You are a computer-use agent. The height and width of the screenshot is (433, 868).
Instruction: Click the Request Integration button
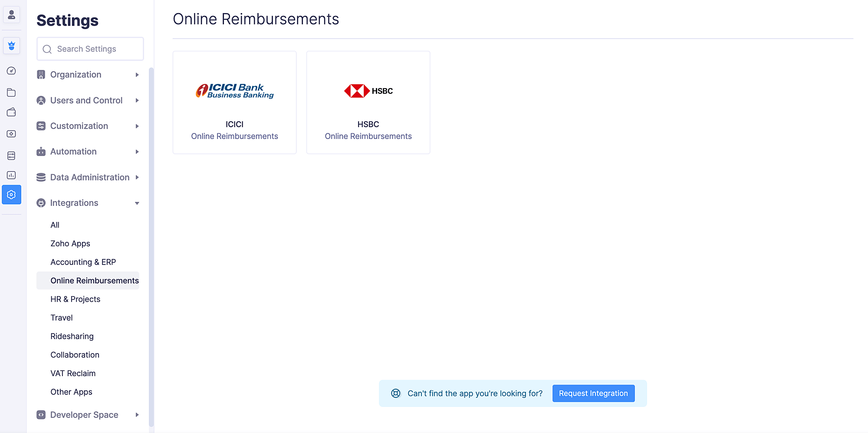tap(593, 393)
